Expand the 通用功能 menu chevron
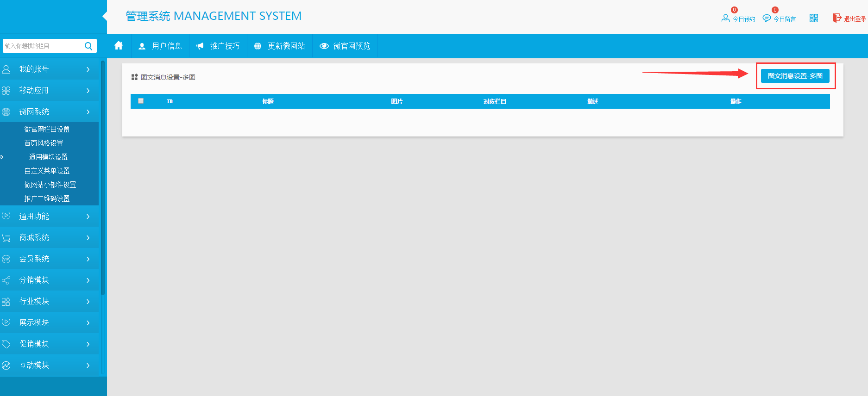Viewport: 868px width, 396px height. click(88, 217)
